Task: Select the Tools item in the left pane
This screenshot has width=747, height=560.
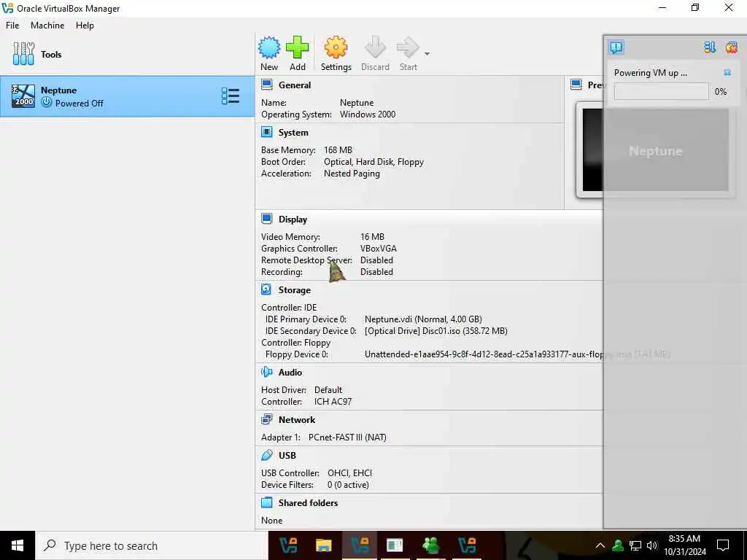Action: (x=127, y=54)
